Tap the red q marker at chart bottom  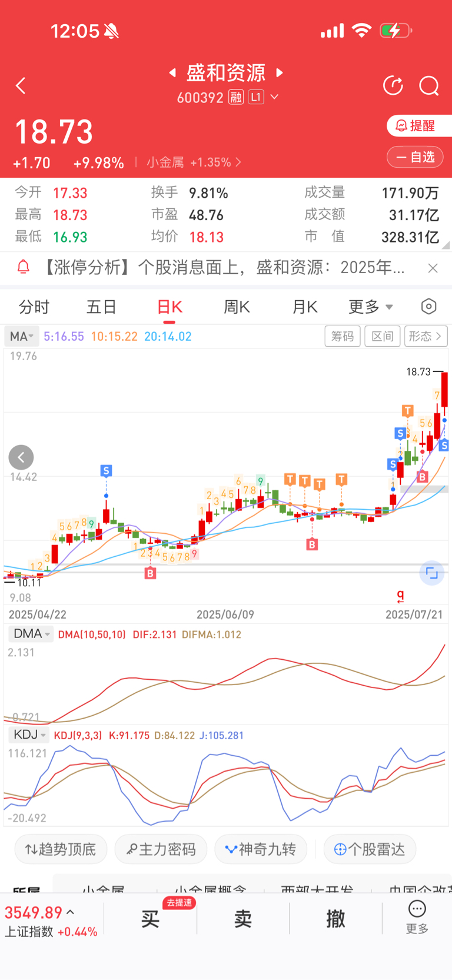coord(400,596)
